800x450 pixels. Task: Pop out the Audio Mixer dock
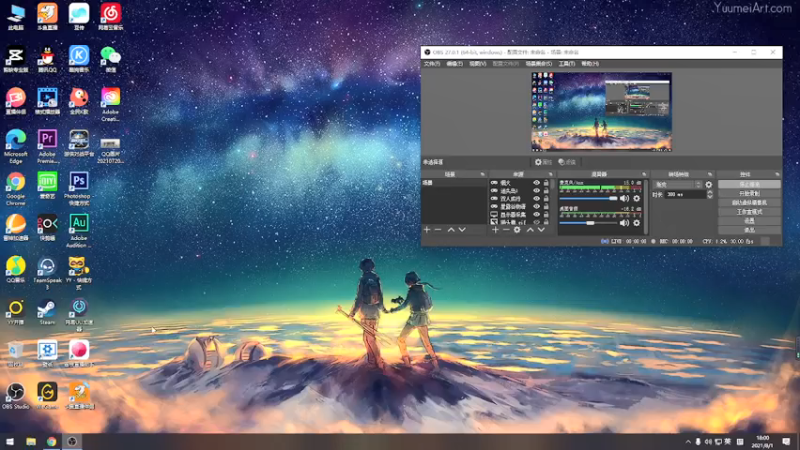tap(644, 174)
